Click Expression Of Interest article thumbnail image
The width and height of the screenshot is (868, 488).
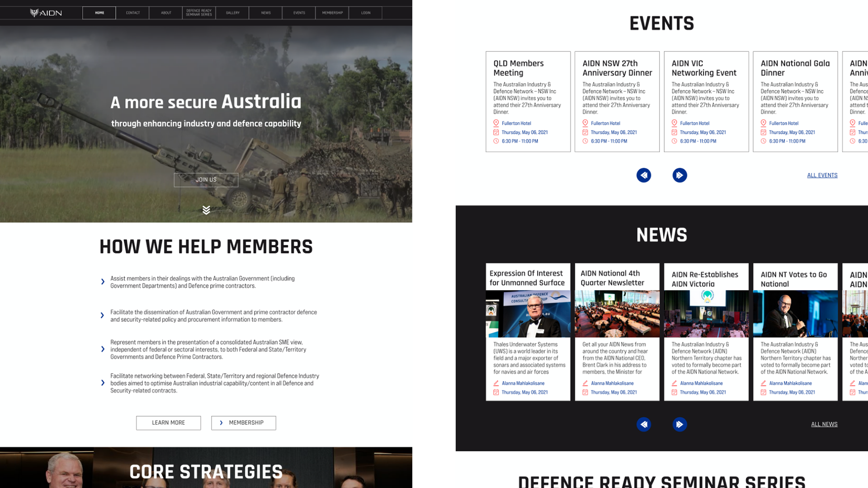(528, 314)
